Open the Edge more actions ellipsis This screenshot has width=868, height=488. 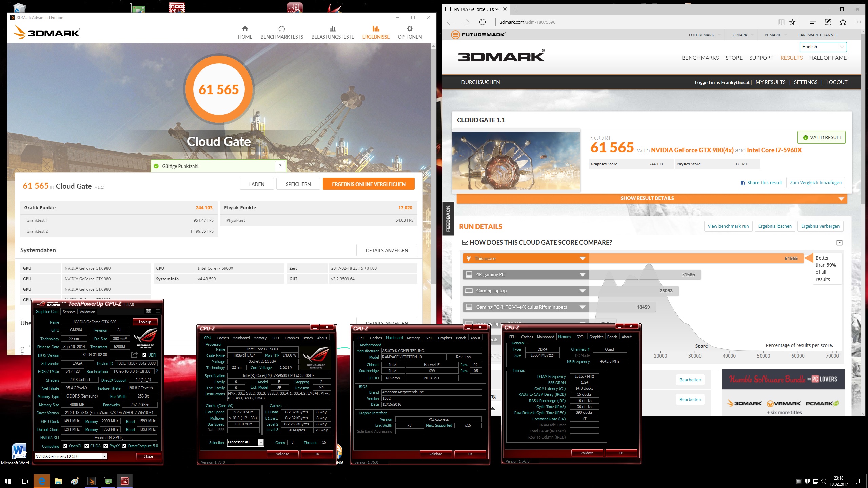[x=858, y=22]
